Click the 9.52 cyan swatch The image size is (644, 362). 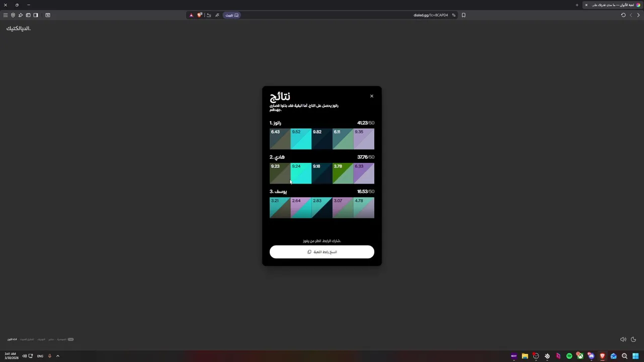[301, 139]
